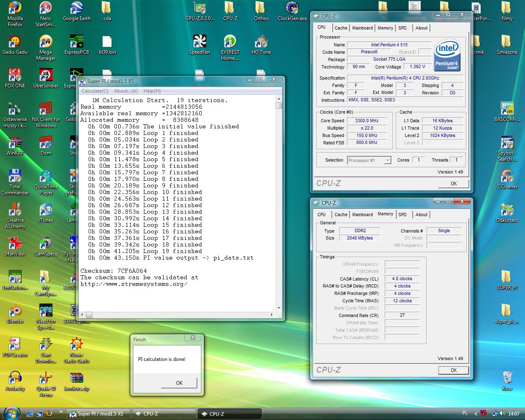The width and height of the screenshot is (525, 420).
Task: Show hidden system tray icons arrow
Action: (x=476, y=413)
